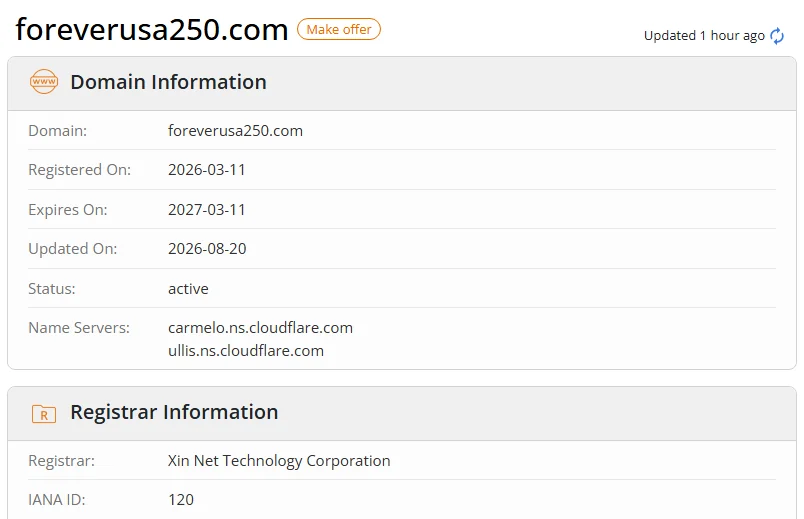Click the 'Registrar:' label
804x519 pixels.
[62, 461]
